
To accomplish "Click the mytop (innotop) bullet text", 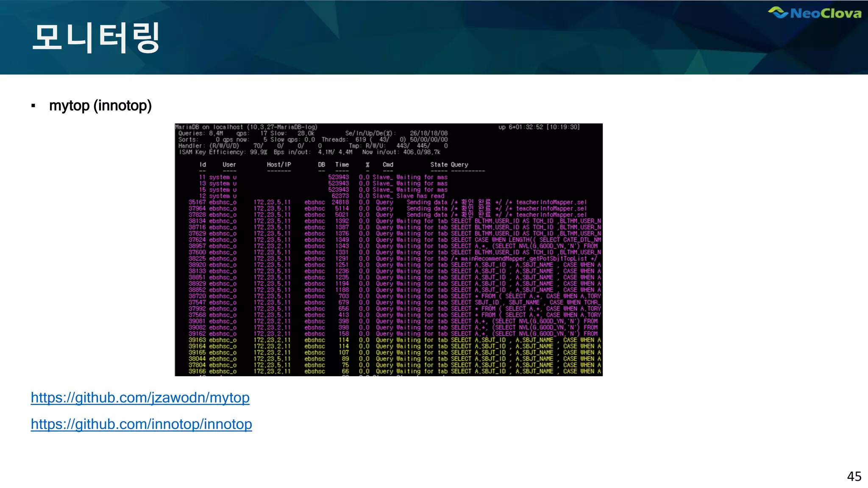I will pyautogui.click(x=100, y=105).
